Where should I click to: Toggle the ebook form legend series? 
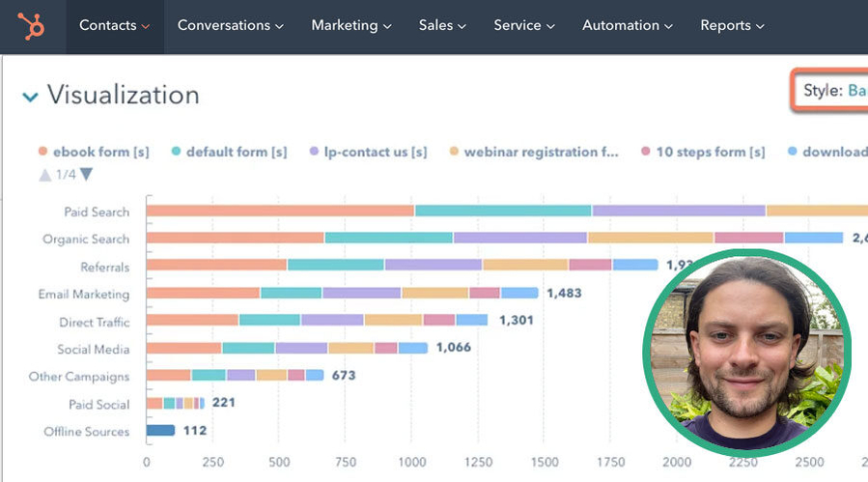(x=94, y=152)
